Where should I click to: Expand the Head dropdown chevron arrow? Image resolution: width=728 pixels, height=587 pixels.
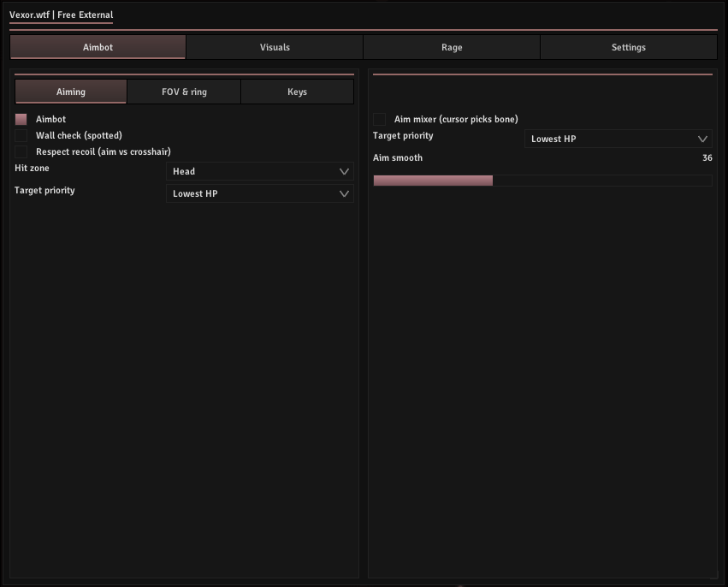pos(344,171)
